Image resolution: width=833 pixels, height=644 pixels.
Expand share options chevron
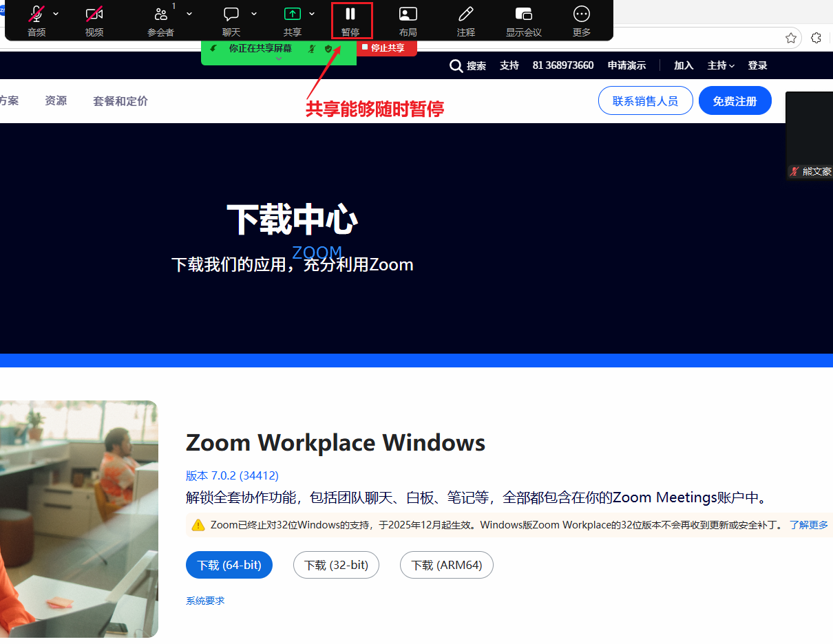pyautogui.click(x=312, y=14)
